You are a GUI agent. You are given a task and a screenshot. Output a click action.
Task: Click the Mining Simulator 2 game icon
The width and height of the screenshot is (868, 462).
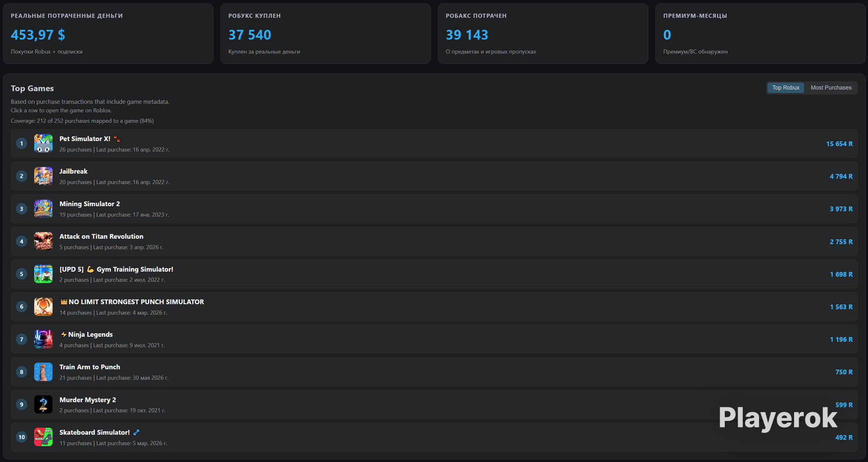(x=43, y=209)
